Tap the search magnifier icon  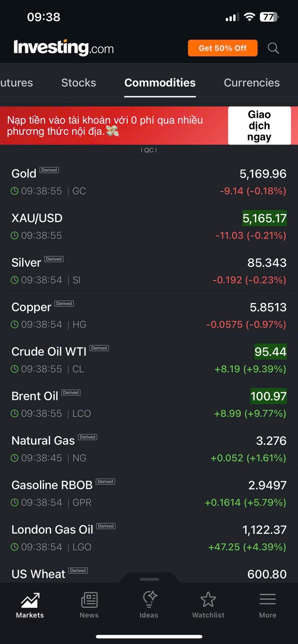(273, 48)
